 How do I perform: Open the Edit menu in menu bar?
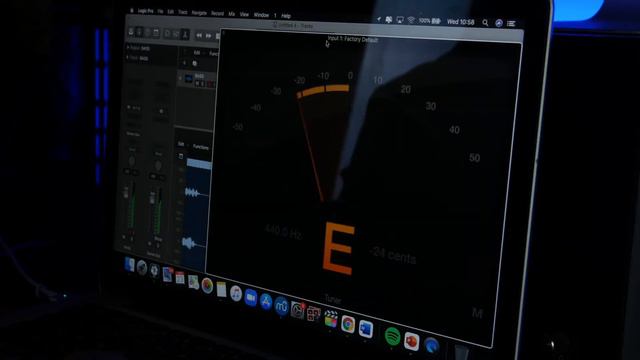tap(171, 12)
